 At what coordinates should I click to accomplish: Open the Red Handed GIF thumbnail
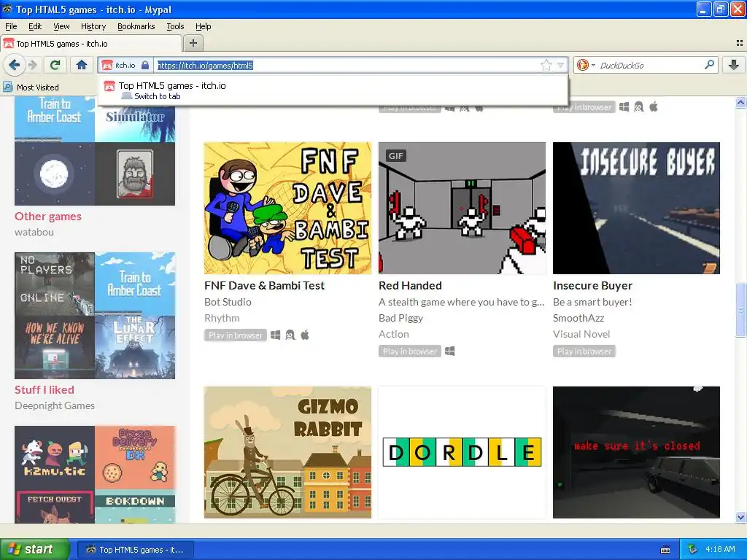(x=462, y=208)
